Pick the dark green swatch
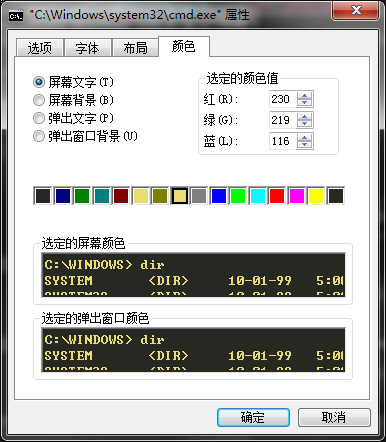Image resolution: width=386 pixels, height=442 pixels. click(x=82, y=196)
